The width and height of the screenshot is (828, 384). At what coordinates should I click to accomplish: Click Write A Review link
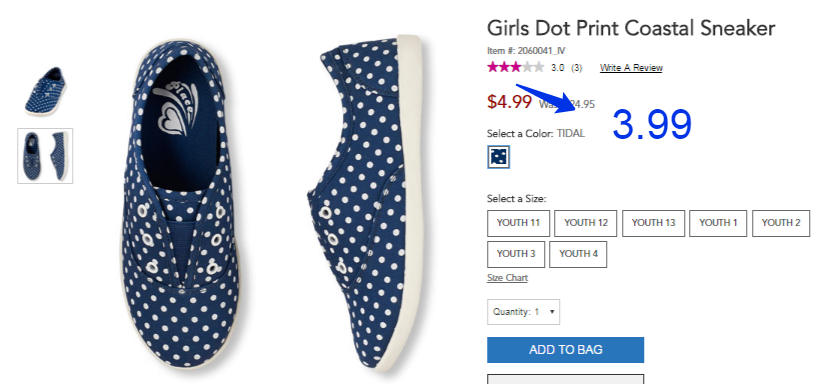tap(631, 68)
